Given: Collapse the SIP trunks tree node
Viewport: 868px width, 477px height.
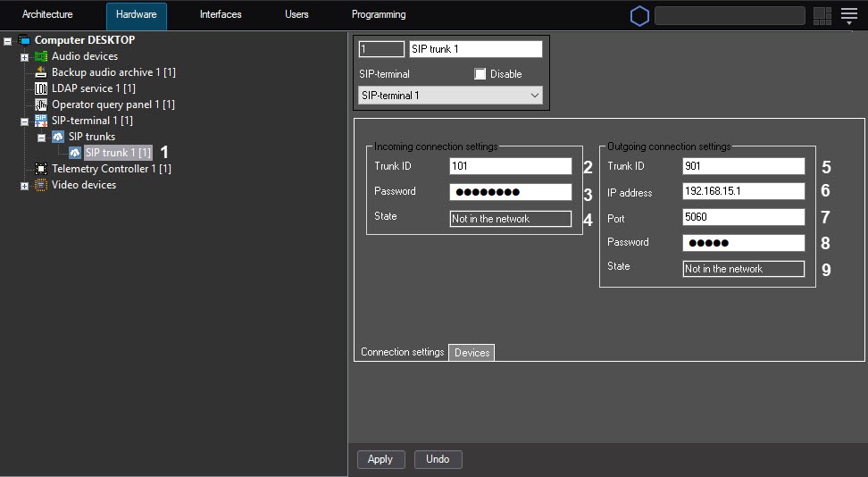Looking at the screenshot, I should pyautogui.click(x=41, y=138).
